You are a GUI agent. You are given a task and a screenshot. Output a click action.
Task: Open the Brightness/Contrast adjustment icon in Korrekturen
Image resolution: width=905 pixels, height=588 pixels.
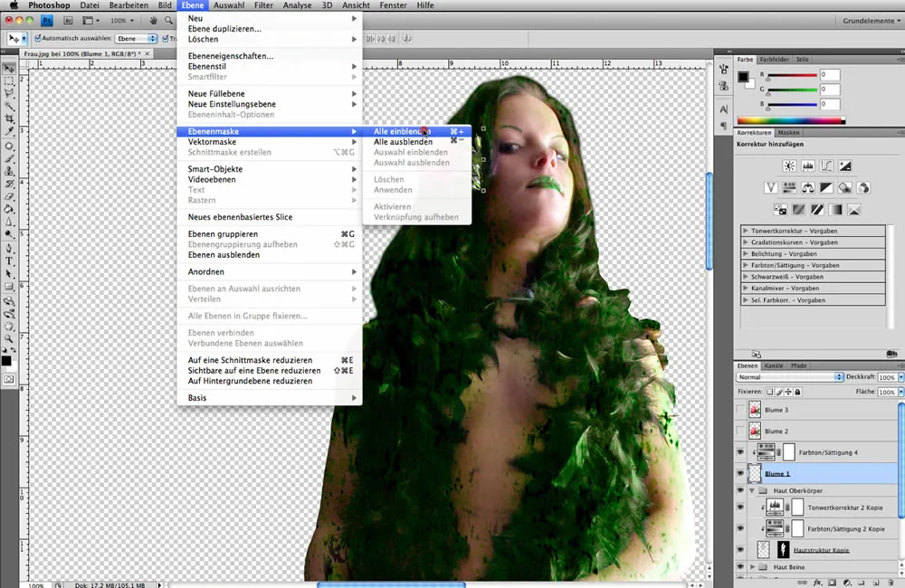[x=789, y=166]
